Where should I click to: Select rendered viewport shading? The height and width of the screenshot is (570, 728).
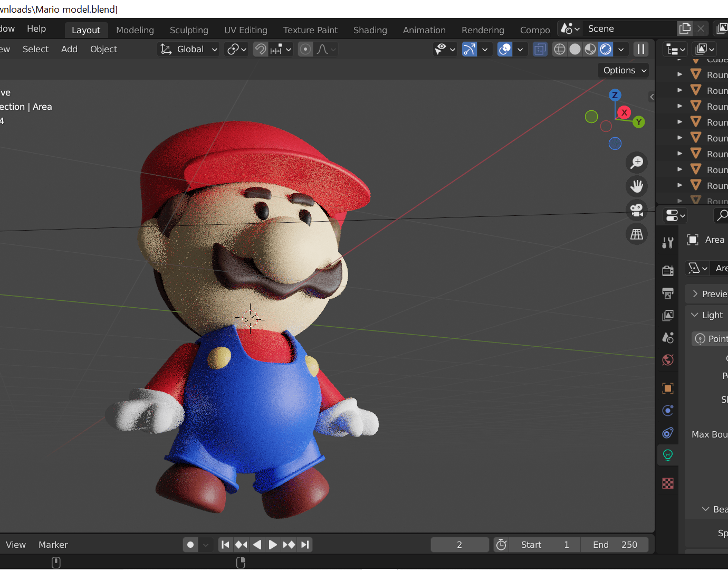[x=606, y=49]
